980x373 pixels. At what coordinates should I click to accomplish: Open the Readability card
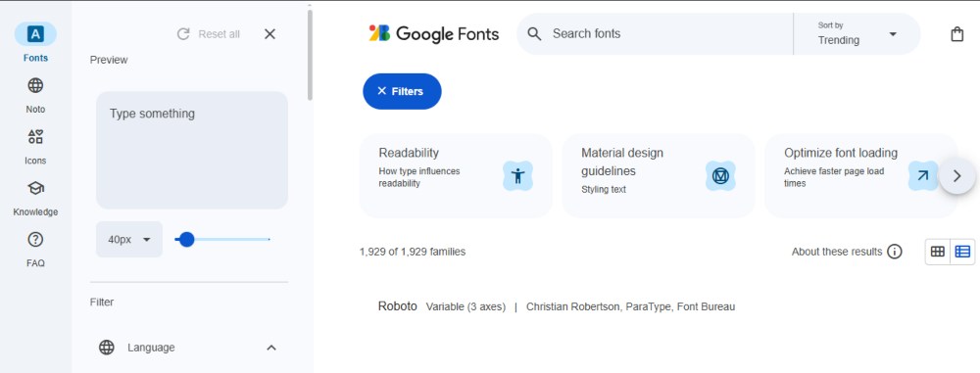456,176
